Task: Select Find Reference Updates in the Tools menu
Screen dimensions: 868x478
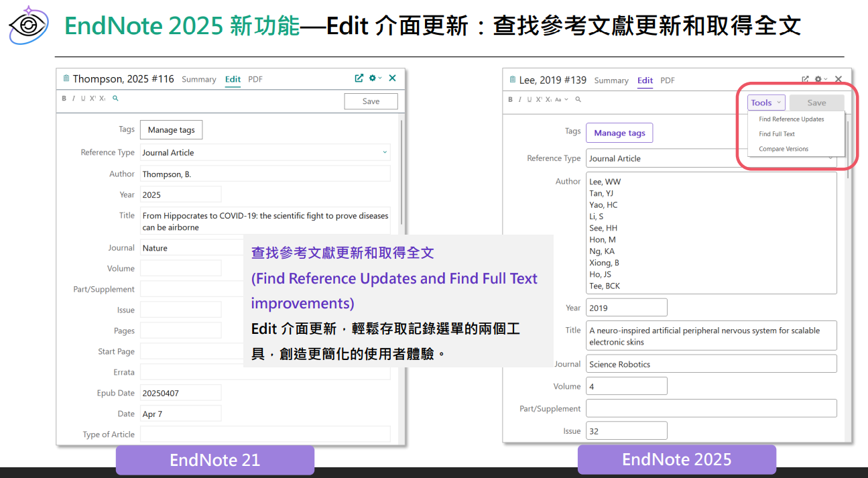Action: pos(793,119)
